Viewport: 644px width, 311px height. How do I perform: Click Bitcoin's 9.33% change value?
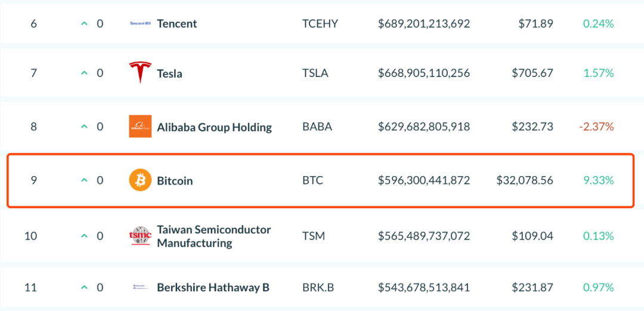pyautogui.click(x=599, y=180)
